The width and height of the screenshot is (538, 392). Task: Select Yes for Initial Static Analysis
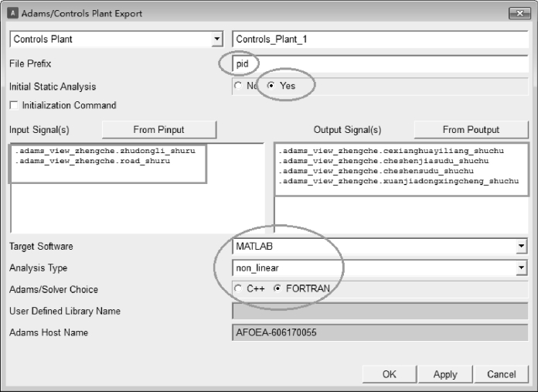(271, 86)
